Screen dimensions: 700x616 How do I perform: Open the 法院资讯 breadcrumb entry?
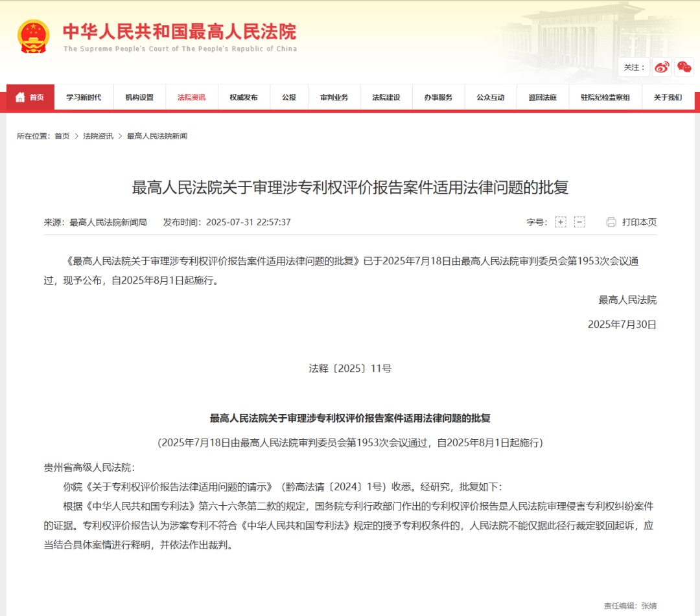(x=97, y=136)
